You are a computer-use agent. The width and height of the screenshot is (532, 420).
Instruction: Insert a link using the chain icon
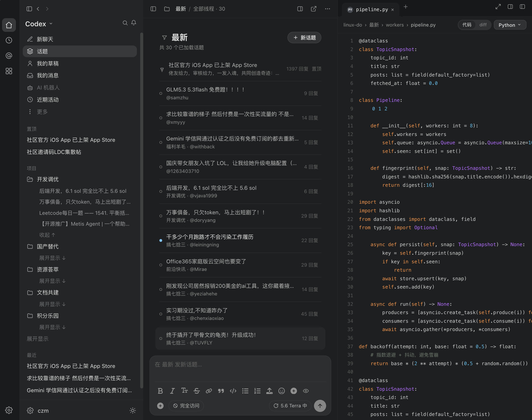[209, 391]
